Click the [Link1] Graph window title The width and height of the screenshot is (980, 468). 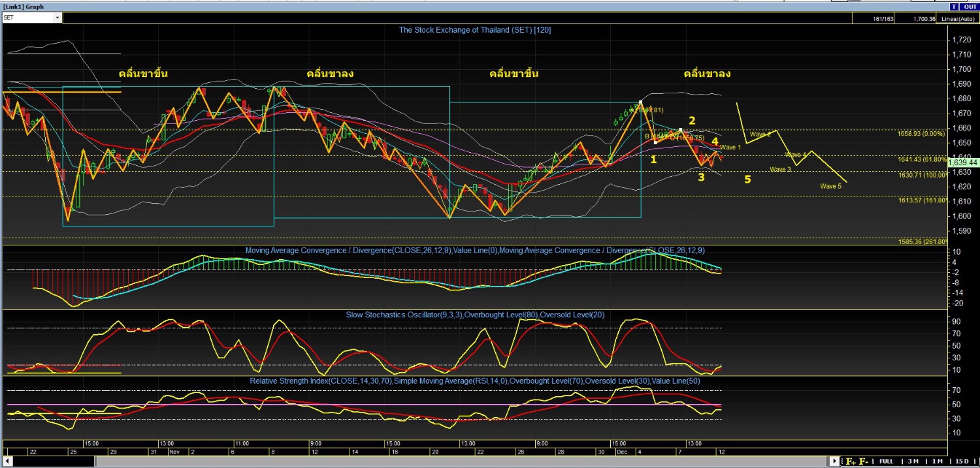pyautogui.click(x=24, y=7)
